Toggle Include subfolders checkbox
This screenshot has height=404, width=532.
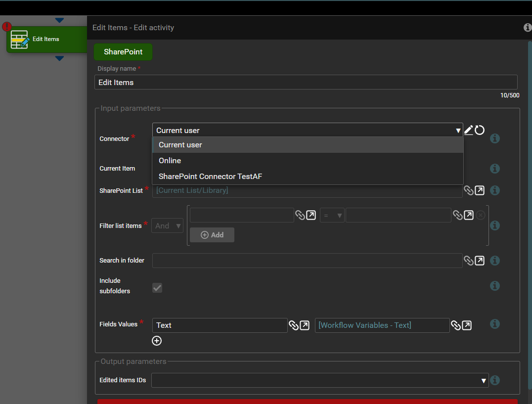[x=157, y=288]
